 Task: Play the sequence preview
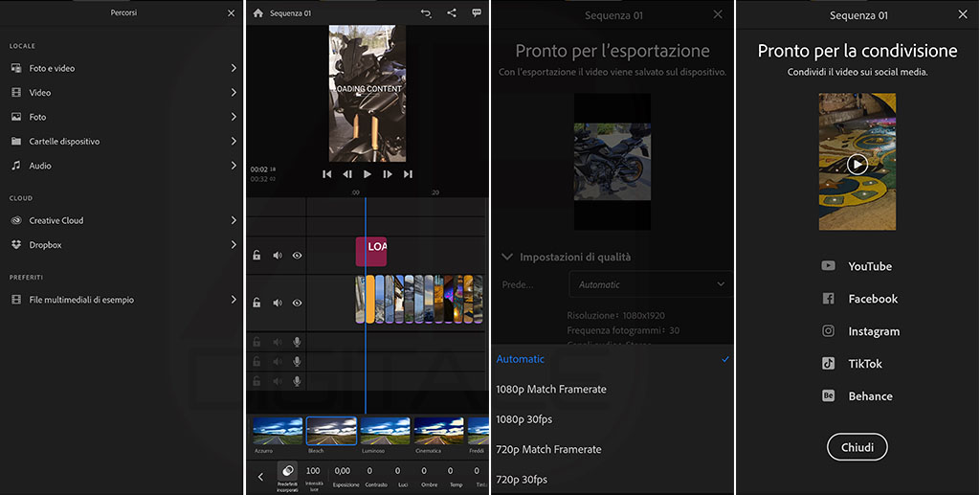[x=367, y=174]
